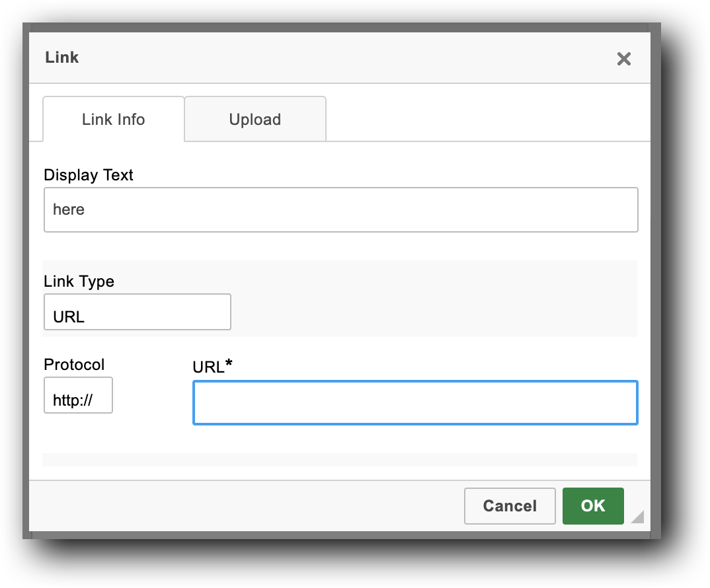Click the Display Text label
Viewport: 710px width, 588px height.
(x=88, y=174)
